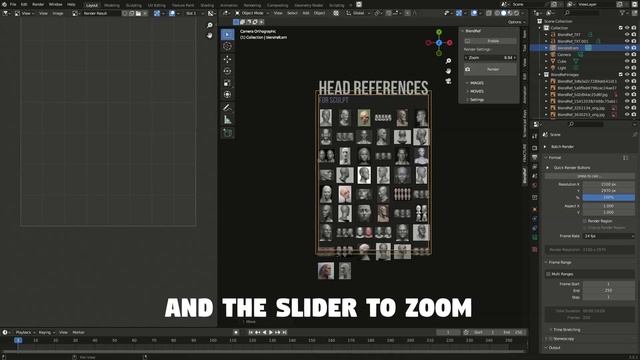Open the Render properties tab icon
Screen dimensions: 640x360
pyautogui.click(x=535, y=148)
